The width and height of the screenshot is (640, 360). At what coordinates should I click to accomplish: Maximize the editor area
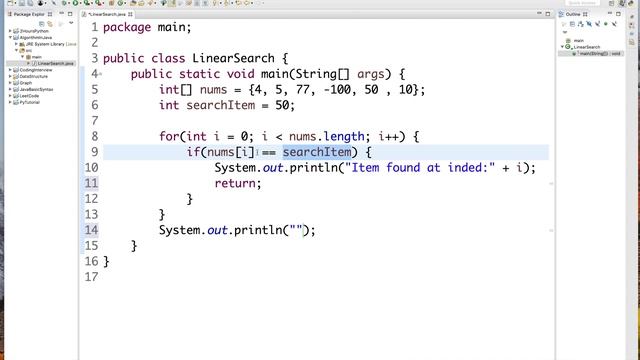(x=548, y=14)
